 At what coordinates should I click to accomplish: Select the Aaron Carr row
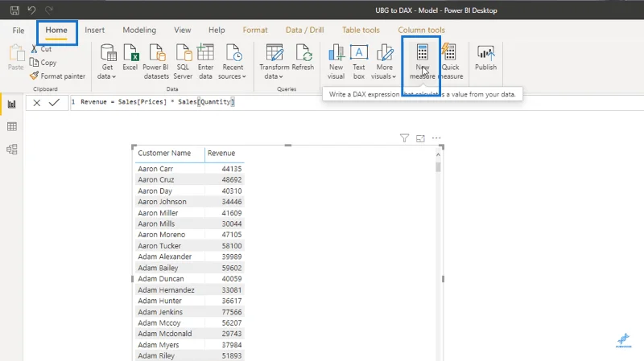click(190, 169)
